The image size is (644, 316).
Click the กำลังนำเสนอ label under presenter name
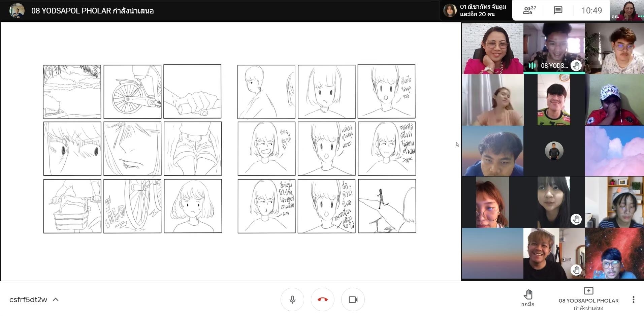point(588,308)
